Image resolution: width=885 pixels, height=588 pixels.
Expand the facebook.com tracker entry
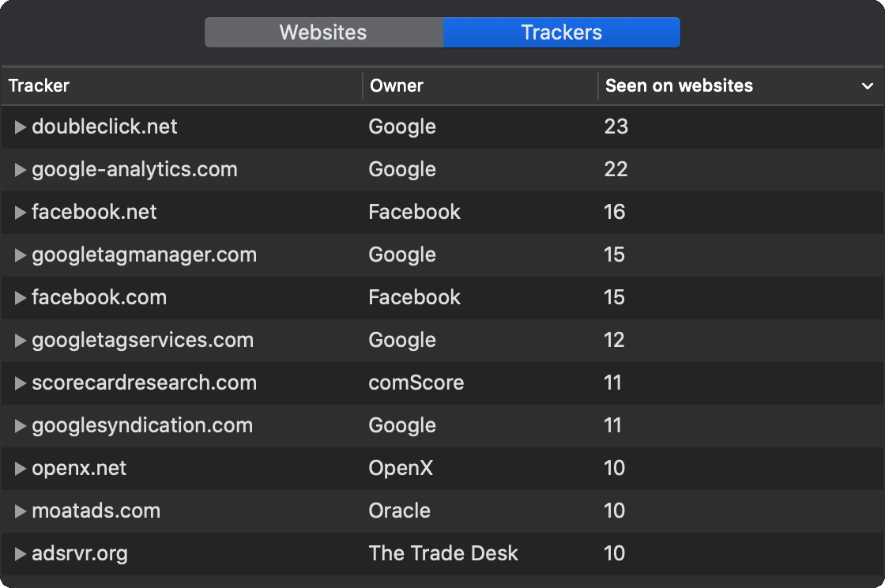point(20,297)
